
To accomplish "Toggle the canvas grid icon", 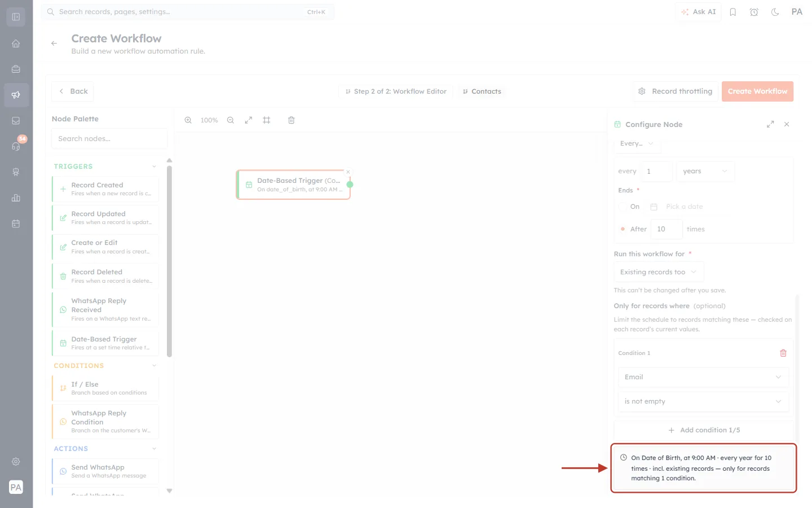I will (267, 120).
